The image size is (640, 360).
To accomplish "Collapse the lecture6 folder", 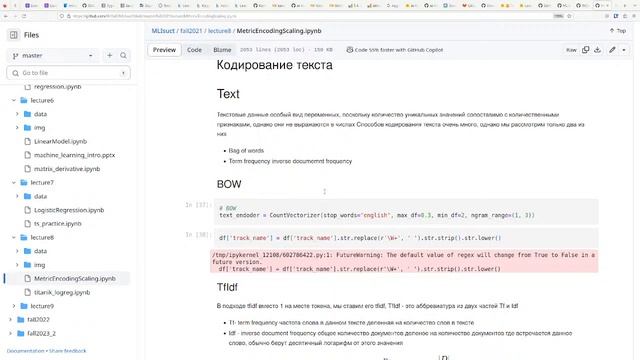I will [14, 100].
